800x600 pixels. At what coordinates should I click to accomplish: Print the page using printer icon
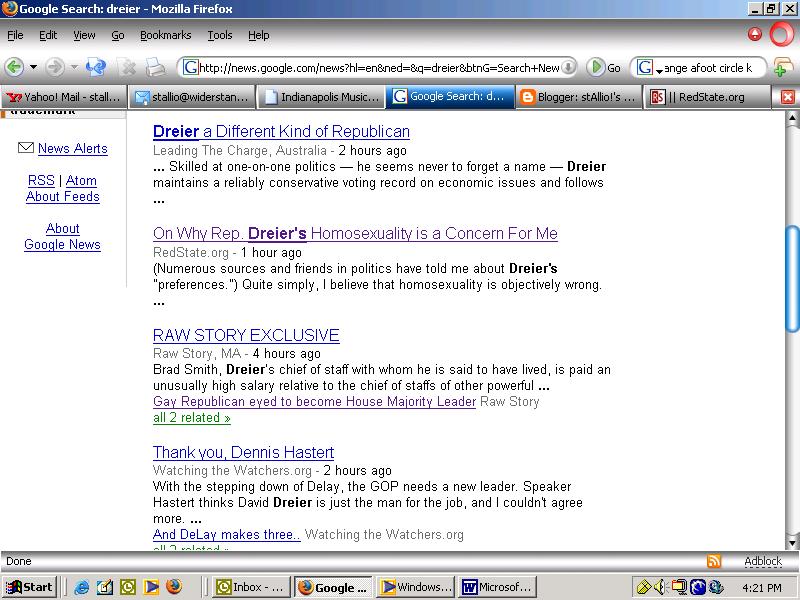tap(155, 67)
